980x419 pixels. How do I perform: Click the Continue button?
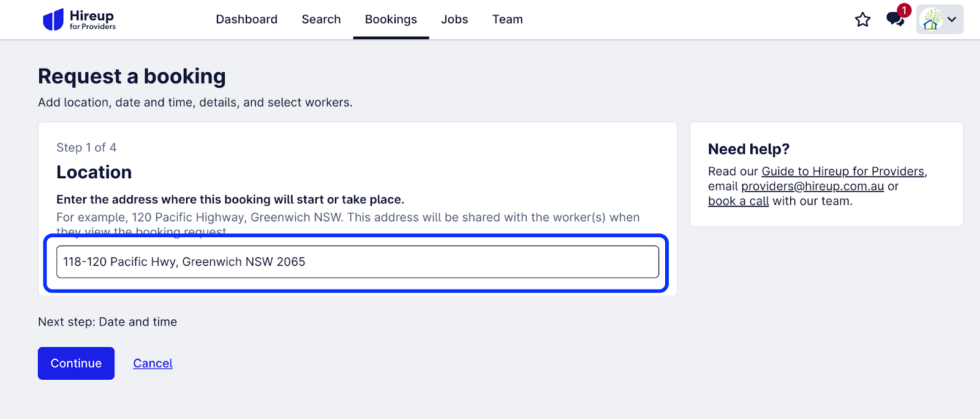pyautogui.click(x=76, y=363)
